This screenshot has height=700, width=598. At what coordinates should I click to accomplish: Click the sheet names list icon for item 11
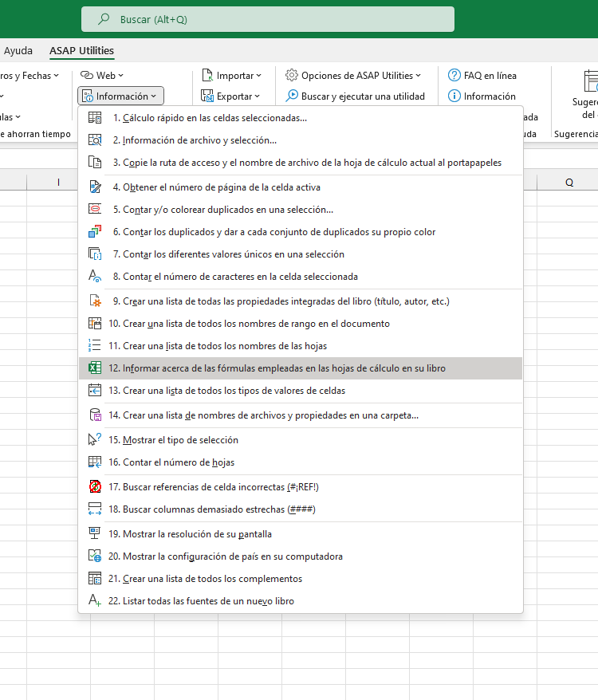[95, 346]
